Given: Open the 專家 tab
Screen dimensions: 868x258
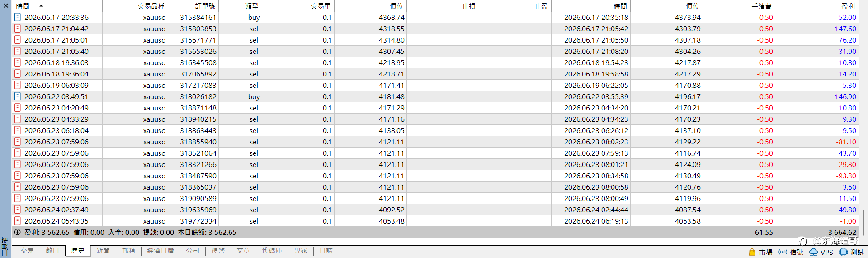Looking at the screenshot, I should (301, 251).
